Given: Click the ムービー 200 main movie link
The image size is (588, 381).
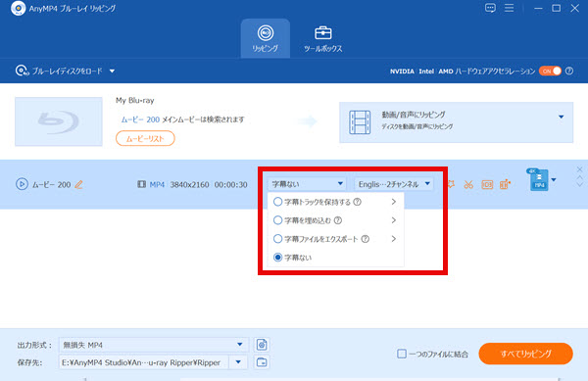Looking at the screenshot, I should pos(140,119).
